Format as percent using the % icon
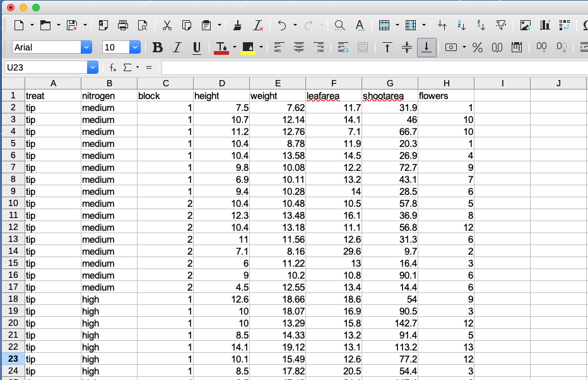 pyautogui.click(x=478, y=47)
